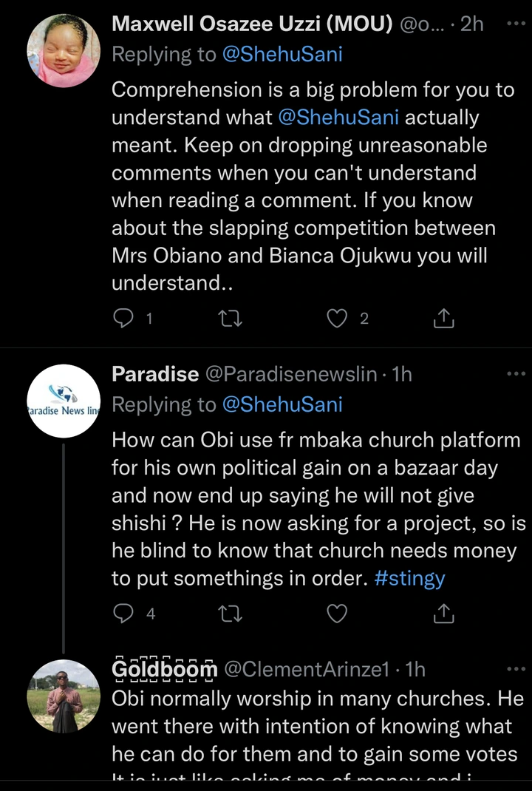
Task: View Maxwell Osazee Uzzi's profile picture
Action: 63,51
